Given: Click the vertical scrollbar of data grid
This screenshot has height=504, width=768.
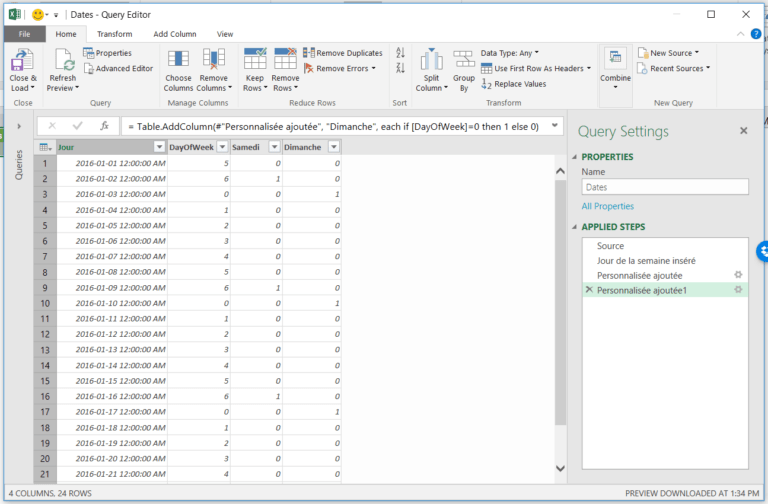Looking at the screenshot, I should (x=560, y=300).
